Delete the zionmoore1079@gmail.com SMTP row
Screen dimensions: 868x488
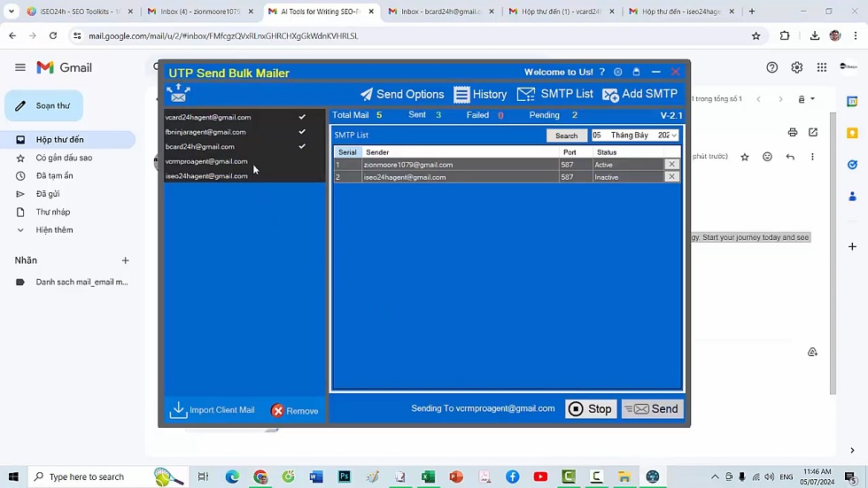click(x=671, y=165)
